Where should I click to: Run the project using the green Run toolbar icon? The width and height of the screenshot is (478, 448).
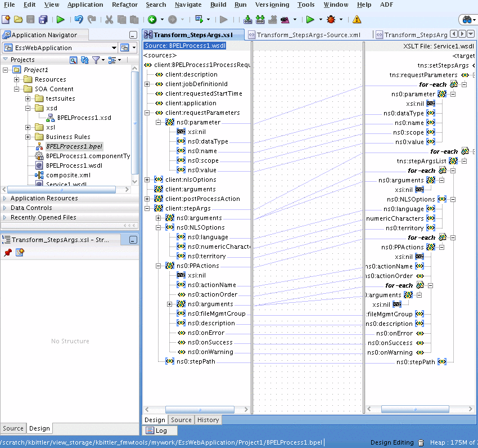coord(310,19)
